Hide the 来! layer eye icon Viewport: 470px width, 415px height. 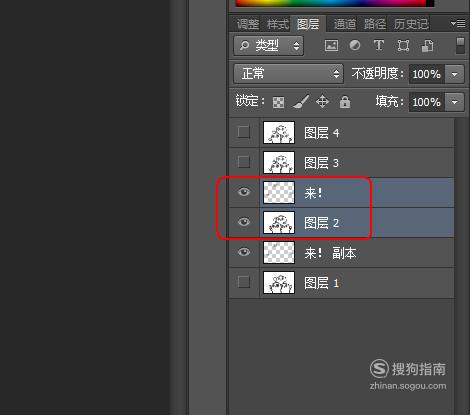(244, 192)
